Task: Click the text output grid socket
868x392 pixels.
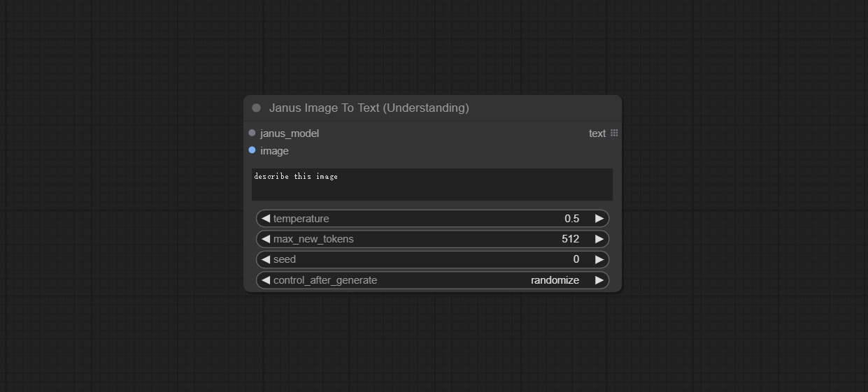Action: click(614, 133)
